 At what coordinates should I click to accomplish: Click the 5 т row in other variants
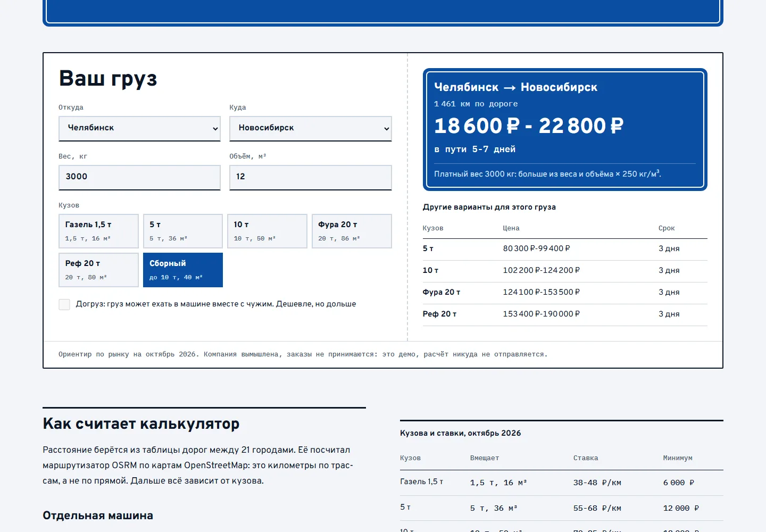click(x=565, y=249)
